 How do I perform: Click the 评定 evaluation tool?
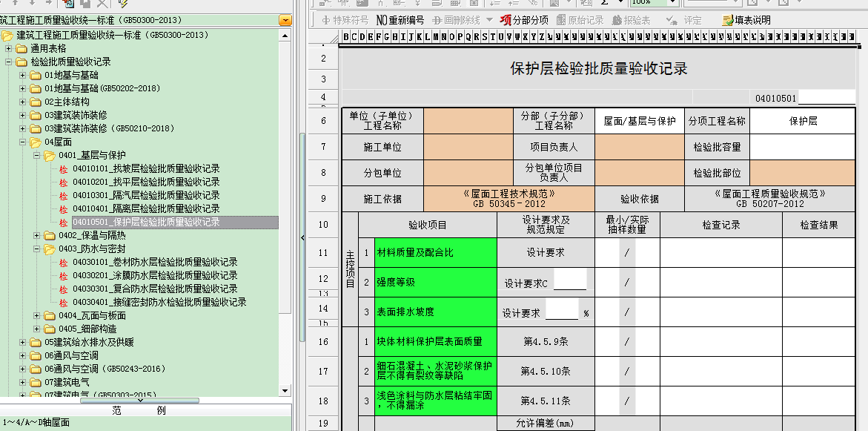pos(685,20)
